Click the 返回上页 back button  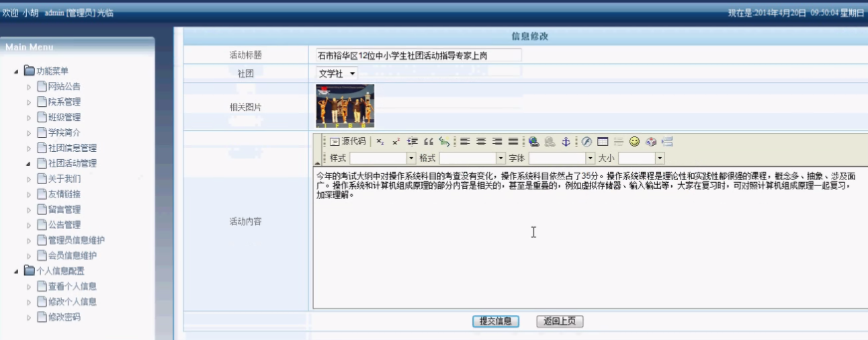pos(560,321)
